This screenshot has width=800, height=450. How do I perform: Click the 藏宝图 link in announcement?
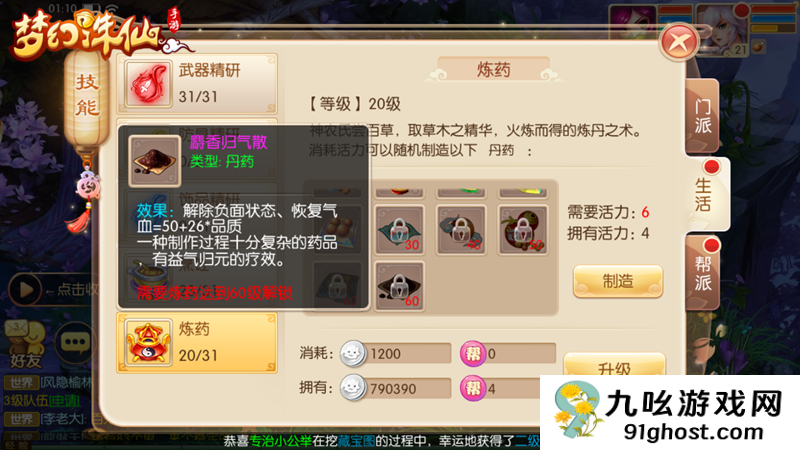coord(356,441)
